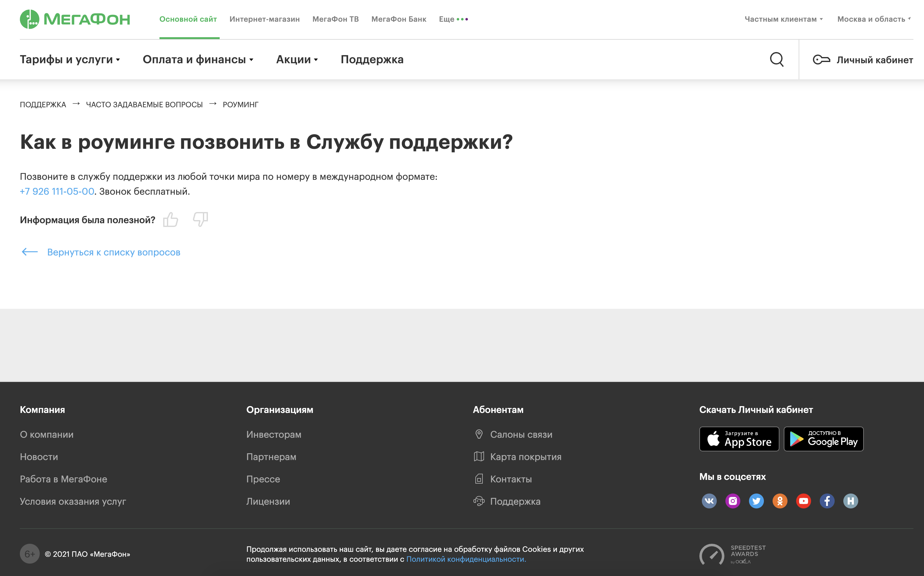
Task: Open Личный кабинет section
Action: click(x=863, y=59)
